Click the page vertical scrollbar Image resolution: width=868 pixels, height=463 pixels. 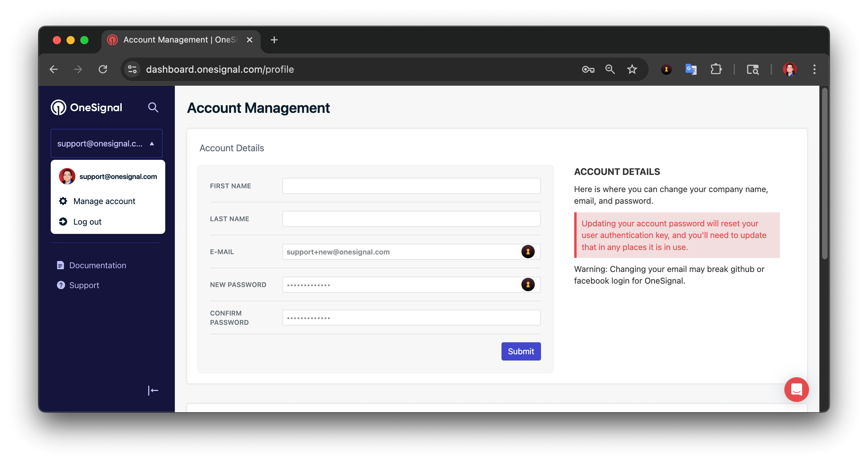824,173
